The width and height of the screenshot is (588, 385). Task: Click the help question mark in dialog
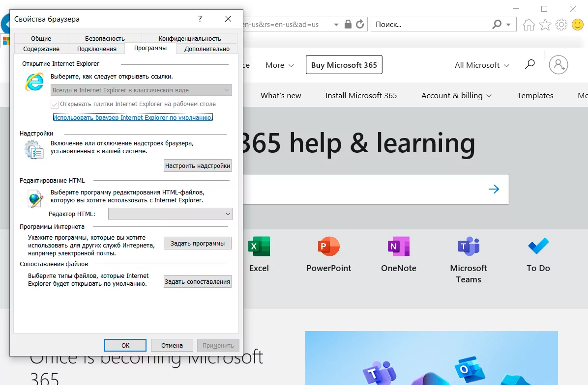pyautogui.click(x=200, y=19)
